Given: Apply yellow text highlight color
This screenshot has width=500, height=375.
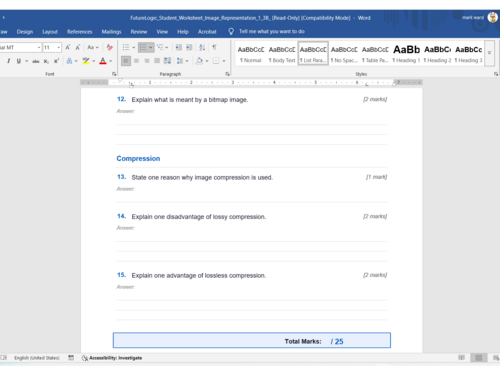Looking at the screenshot, I should click(86, 61).
